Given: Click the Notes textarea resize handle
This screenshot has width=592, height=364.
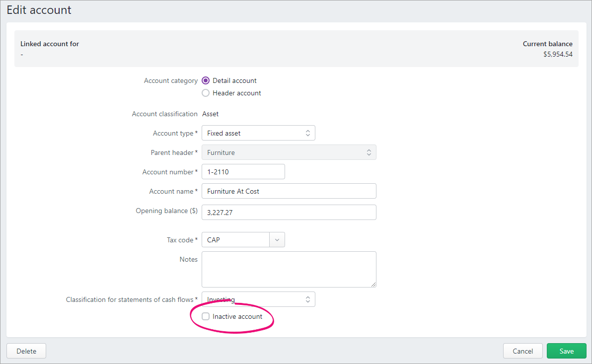Looking at the screenshot, I should click(x=374, y=284).
